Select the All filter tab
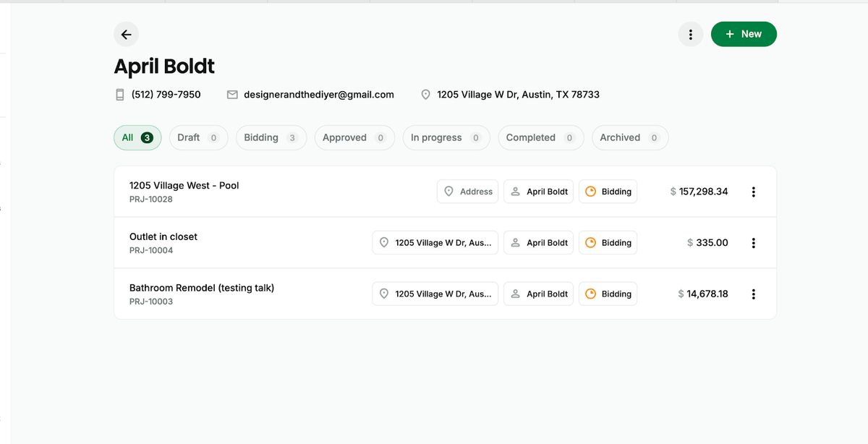This screenshot has height=444, width=868. (x=137, y=137)
